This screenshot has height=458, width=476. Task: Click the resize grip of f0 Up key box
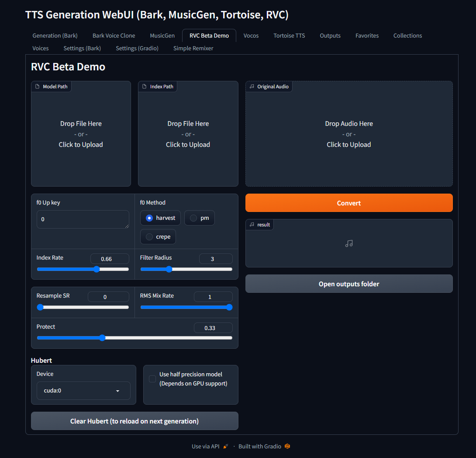coord(127,226)
